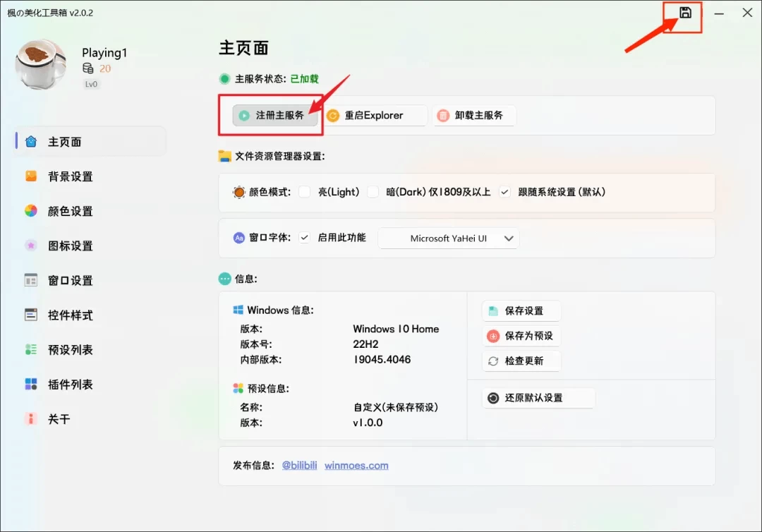Click the teal dots icon beside 信息
762x532 pixels.
point(225,279)
